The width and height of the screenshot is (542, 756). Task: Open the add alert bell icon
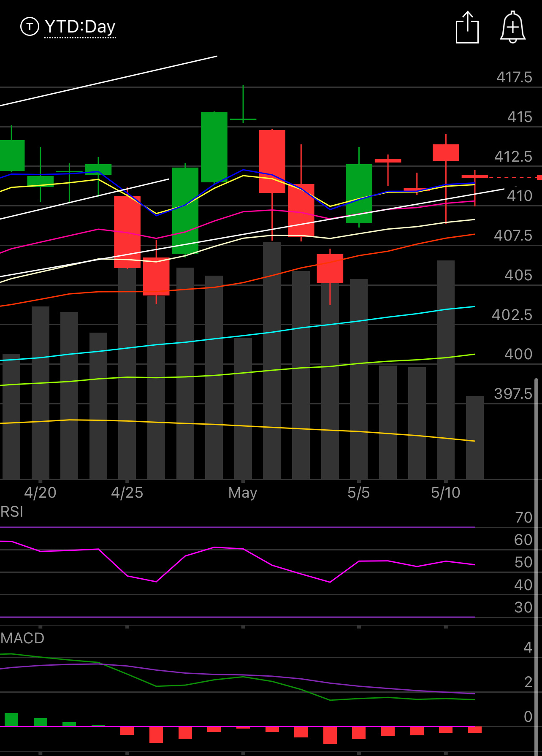click(x=513, y=27)
